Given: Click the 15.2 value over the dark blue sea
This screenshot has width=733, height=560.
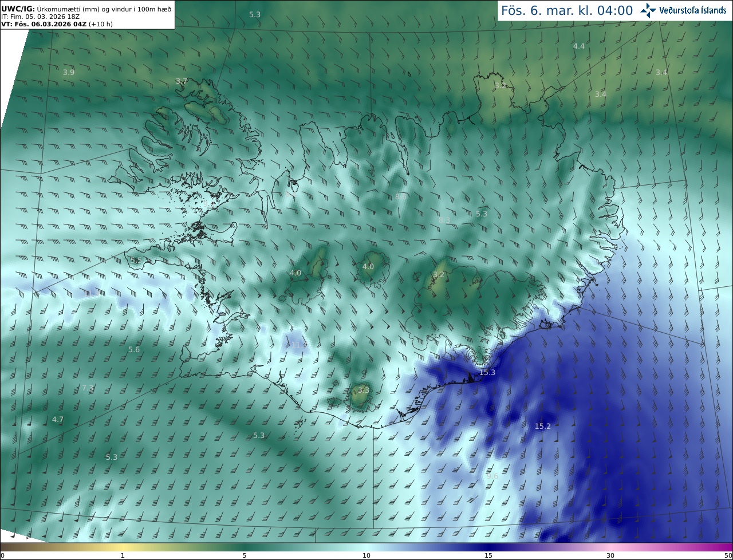Looking at the screenshot, I should pyautogui.click(x=543, y=427).
